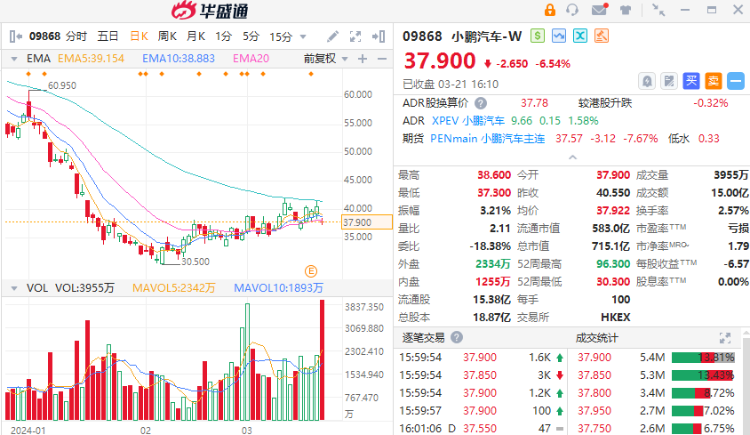The image size is (750, 435).
Task: Click the orange E earnings marker on chart
Action: pyautogui.click(x=311, y=271)
